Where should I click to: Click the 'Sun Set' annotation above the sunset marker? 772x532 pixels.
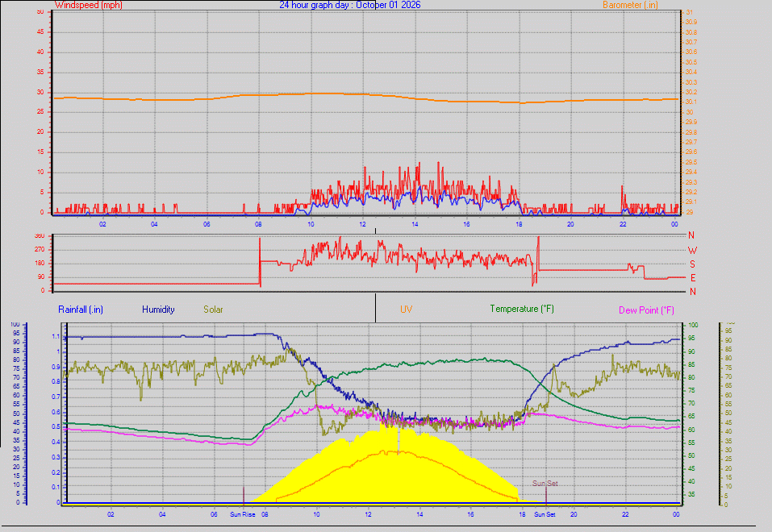545,484
